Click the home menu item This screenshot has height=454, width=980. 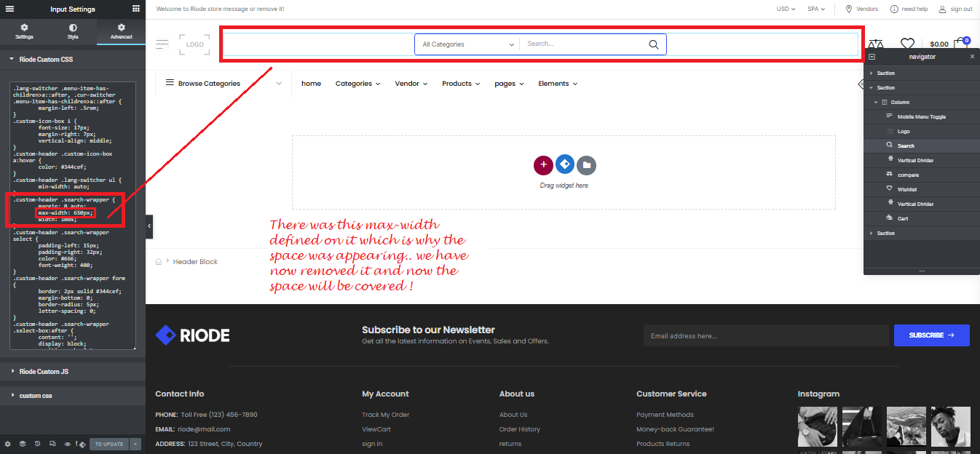[x=311, y=84]
